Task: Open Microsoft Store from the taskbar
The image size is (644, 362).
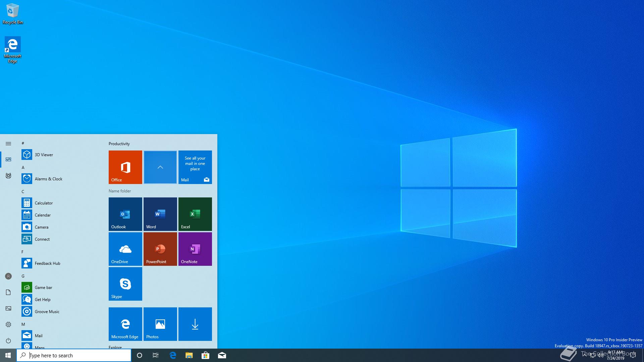Action: [205, 355]
